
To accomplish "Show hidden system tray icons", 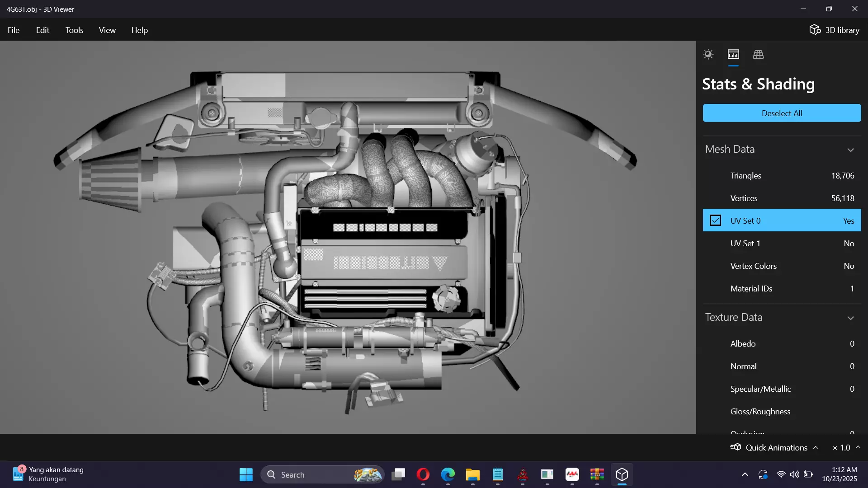I will tap(745, 474).
